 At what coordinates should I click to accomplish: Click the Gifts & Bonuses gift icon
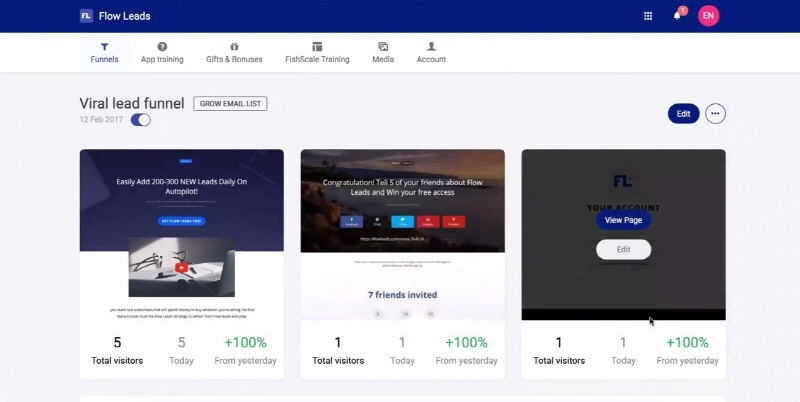(234, 46)
